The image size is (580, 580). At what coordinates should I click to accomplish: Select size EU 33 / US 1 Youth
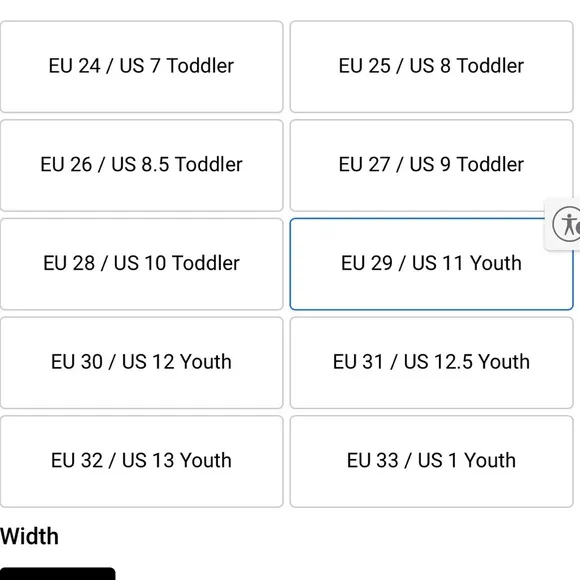[431, 462]
